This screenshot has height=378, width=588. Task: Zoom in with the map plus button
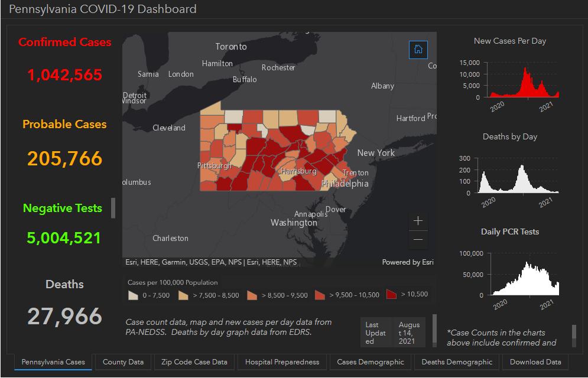(418, 221)
